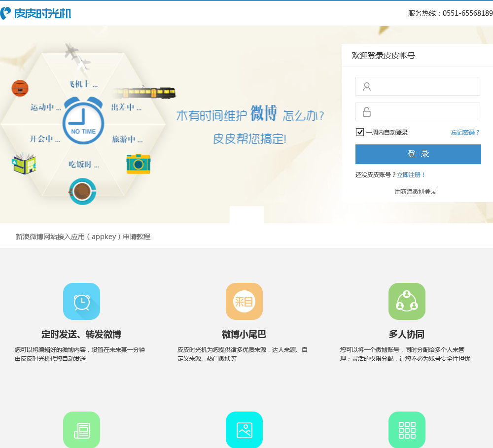Screen dimensions: 493x448
Task: Click the 欢迎登录皮皮帐号 title
Action: (x=383, y=55)
